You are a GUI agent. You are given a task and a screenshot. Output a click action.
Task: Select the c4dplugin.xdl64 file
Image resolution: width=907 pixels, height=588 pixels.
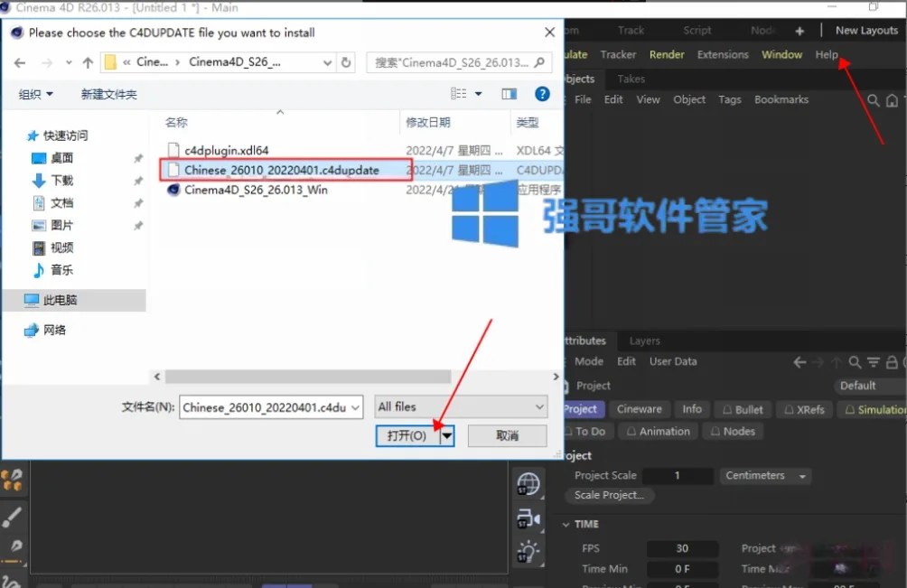coord(226,151)
